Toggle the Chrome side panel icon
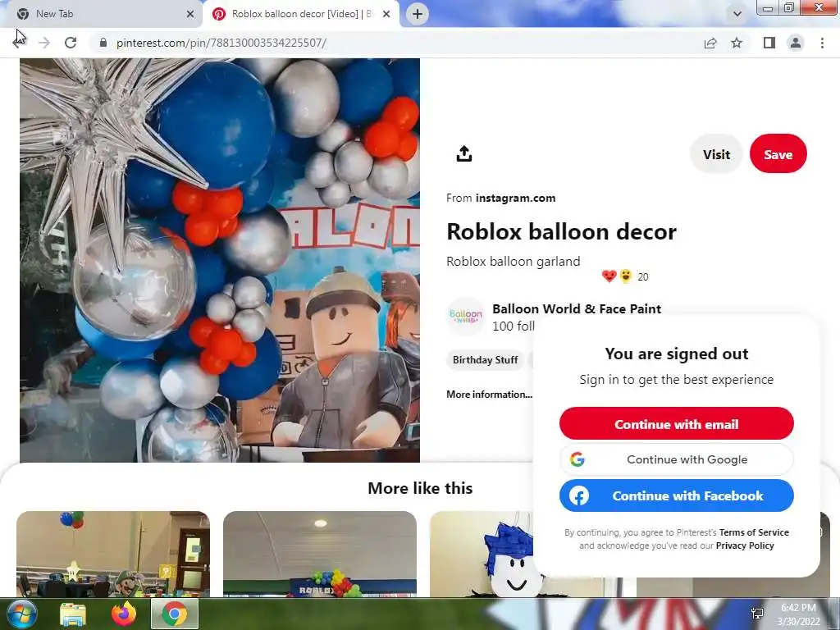840x630 pixels. [769, 43]
